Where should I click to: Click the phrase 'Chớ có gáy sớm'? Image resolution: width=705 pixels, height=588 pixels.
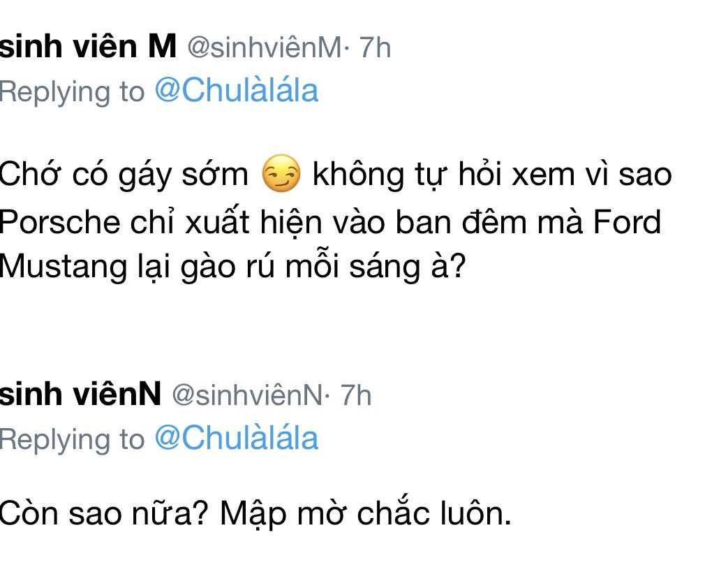pos(124,174)
